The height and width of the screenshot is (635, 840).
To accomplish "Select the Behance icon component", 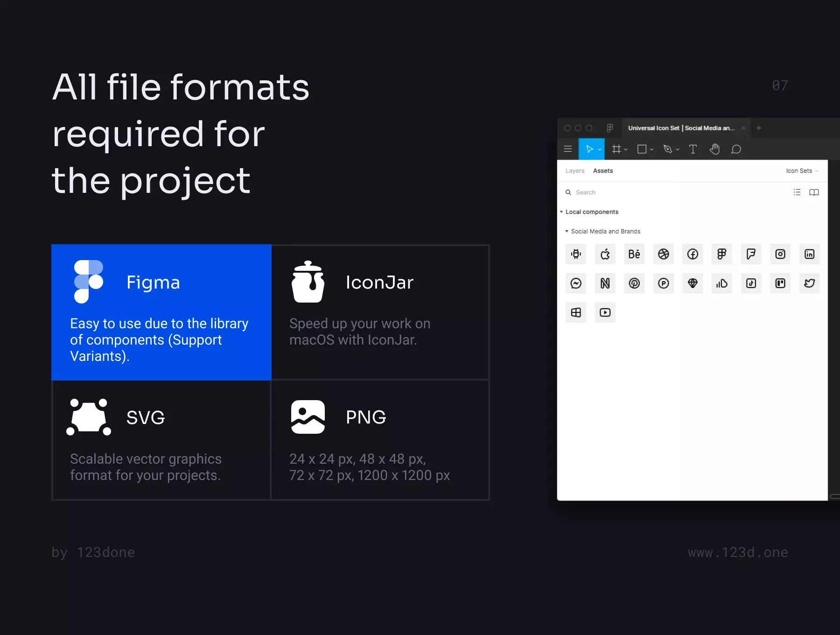I will click(x=634, y=254).
